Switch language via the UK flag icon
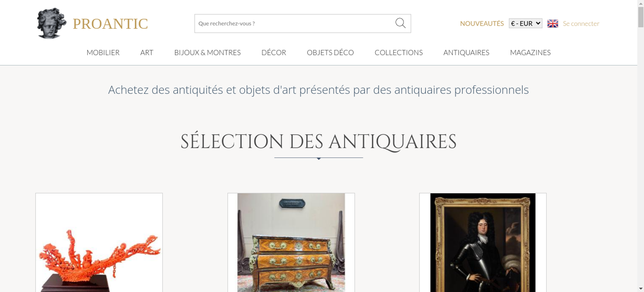 pos(553,23)
